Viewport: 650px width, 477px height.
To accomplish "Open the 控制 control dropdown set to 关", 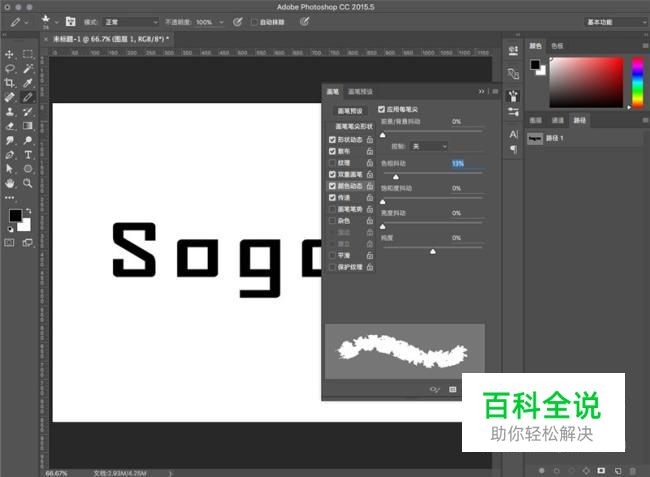I will (429, 146).
